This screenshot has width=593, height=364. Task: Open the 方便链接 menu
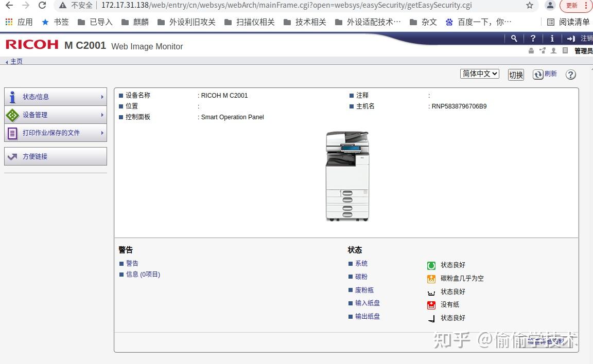[56, 156]
